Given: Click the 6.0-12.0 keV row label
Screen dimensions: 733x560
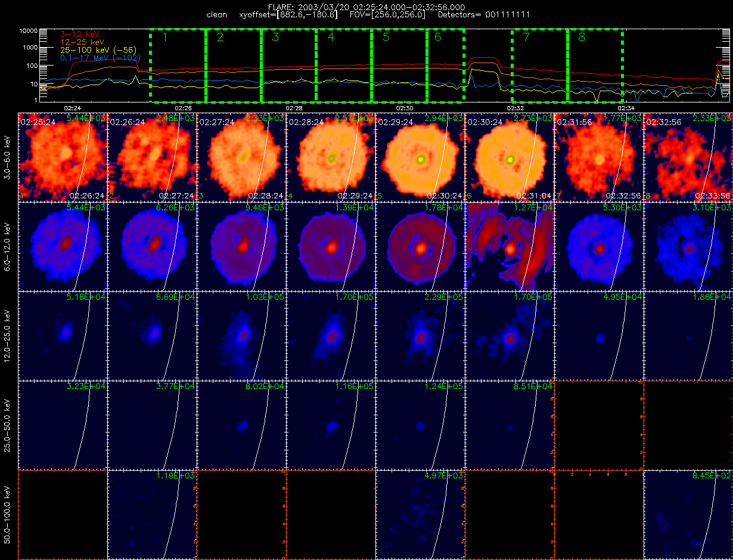Looking at the screenshot, I should (x=8, y=246).
